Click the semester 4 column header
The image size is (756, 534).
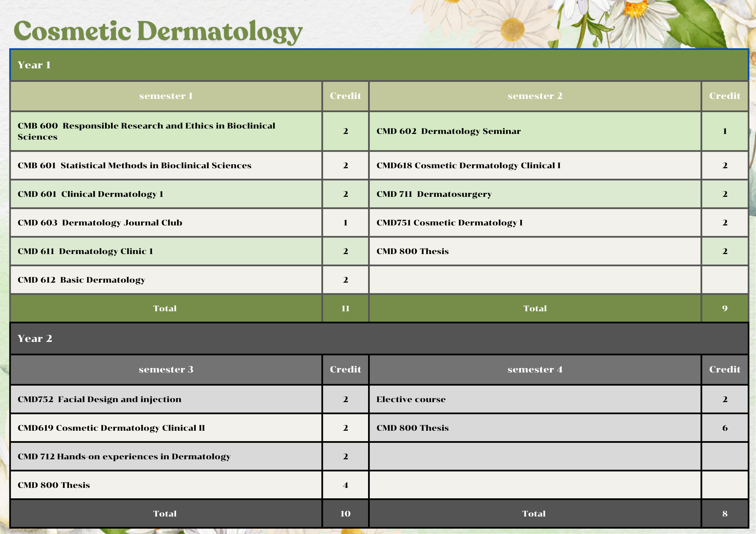tap(535, 370)
